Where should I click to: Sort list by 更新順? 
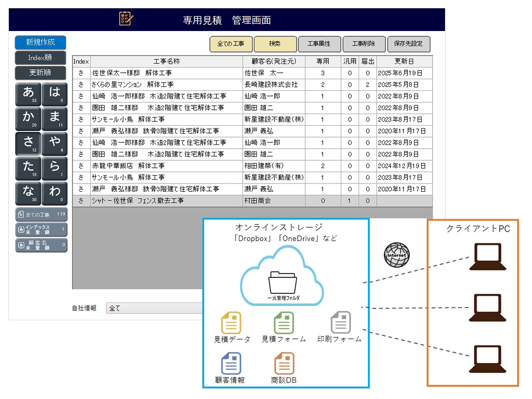(40, 73)
